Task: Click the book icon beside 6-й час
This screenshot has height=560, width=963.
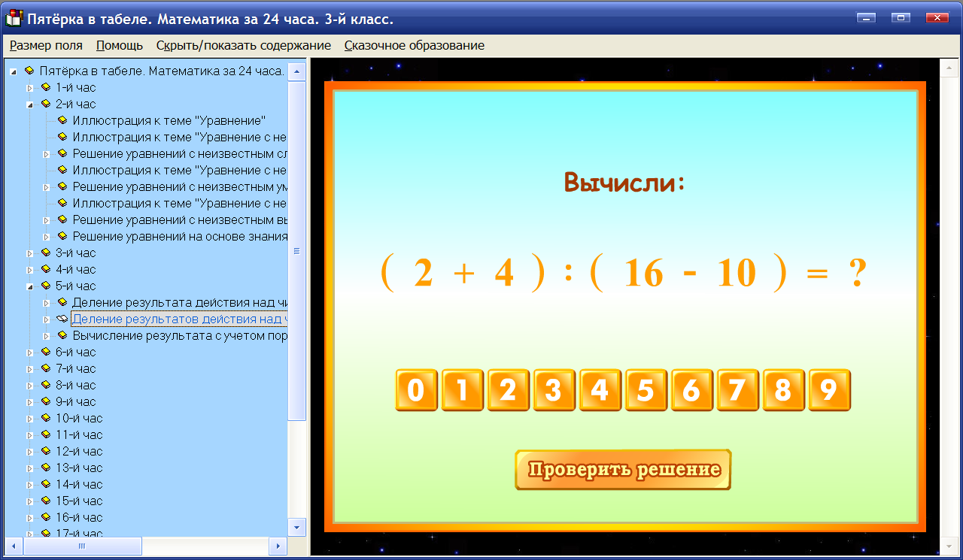Action: pos(46,352)
